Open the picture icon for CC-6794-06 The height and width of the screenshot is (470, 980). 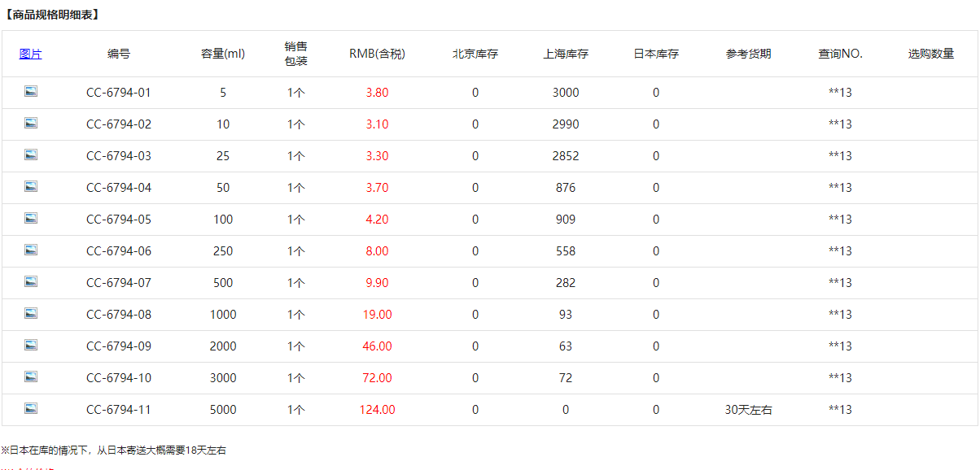[x=31, y=250]
